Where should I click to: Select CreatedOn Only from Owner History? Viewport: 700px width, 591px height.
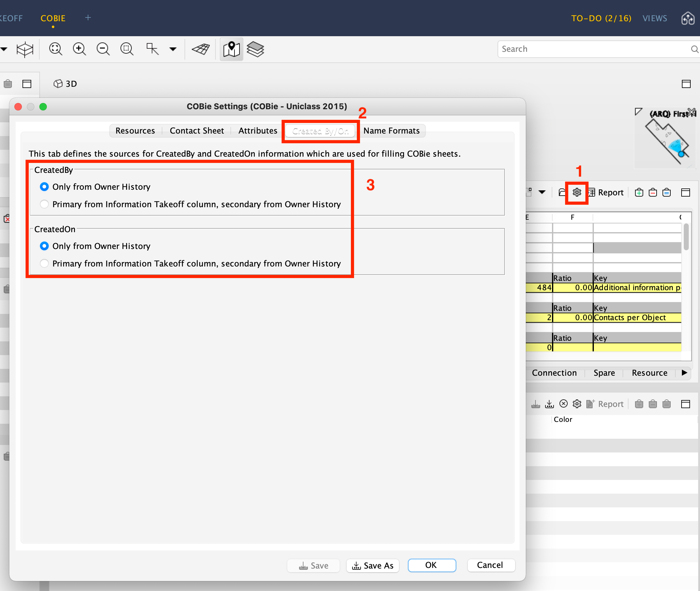tap(44, 246)
